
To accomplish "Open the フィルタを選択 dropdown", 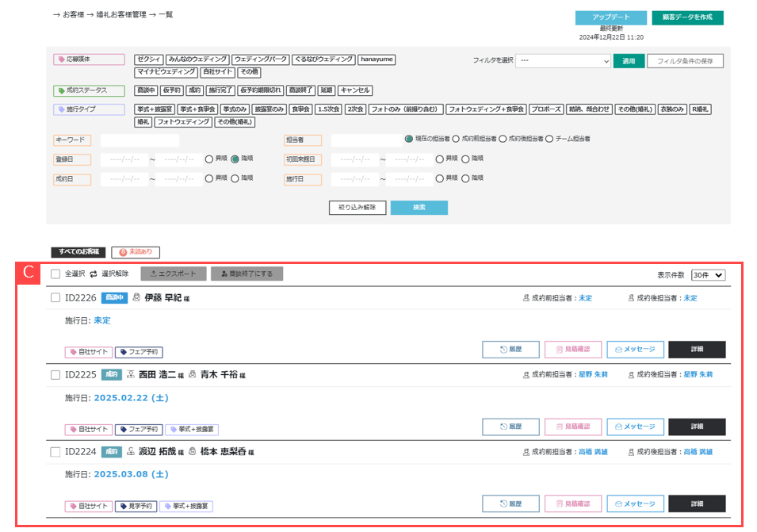I will (563, 60).
